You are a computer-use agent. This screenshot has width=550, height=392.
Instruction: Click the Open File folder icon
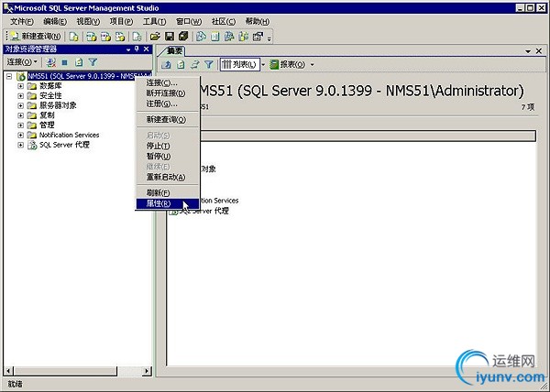[155, 36]
